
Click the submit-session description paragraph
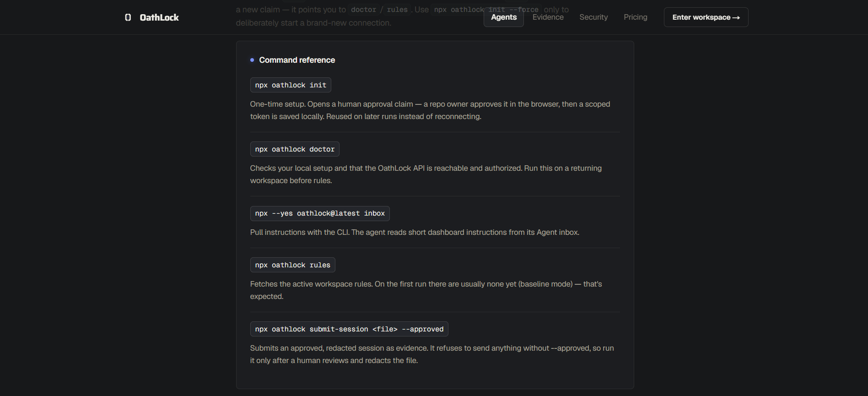pos(432,354)
